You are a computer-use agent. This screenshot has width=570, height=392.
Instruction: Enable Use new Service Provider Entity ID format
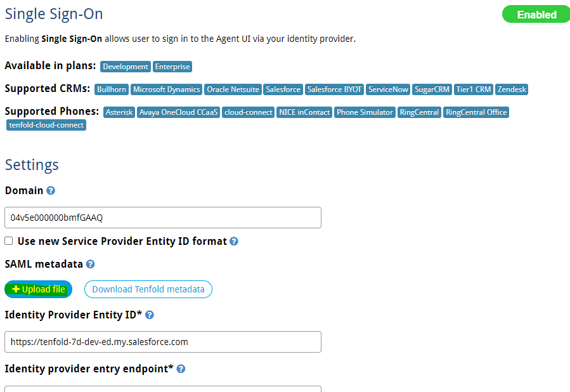(9, 241)
